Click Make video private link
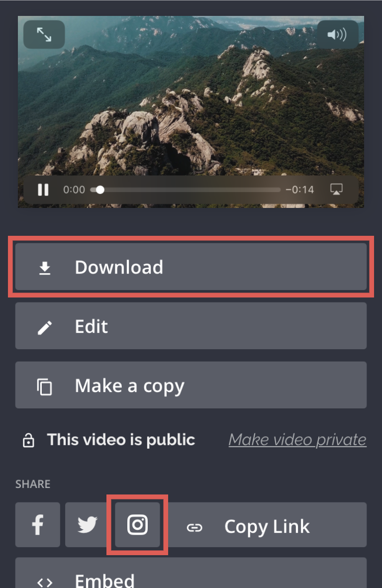This screenshot has height=588, width=382. (x=297, y=439)
